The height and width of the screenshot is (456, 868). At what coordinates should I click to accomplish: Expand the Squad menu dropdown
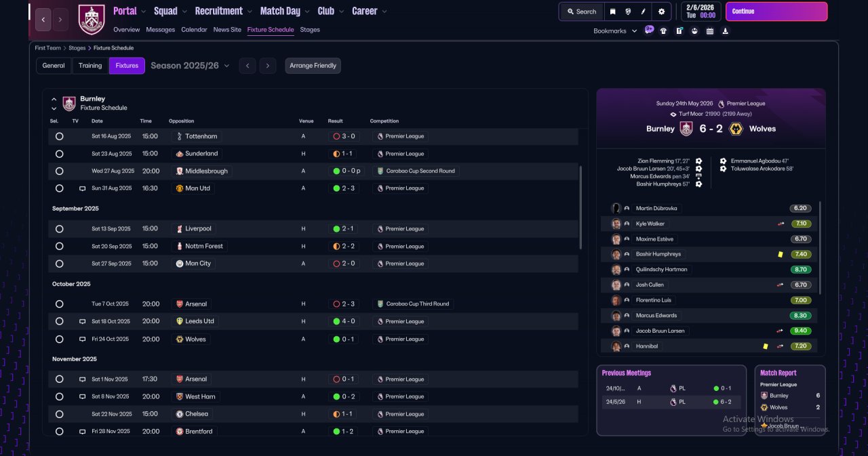pos(185,12)
